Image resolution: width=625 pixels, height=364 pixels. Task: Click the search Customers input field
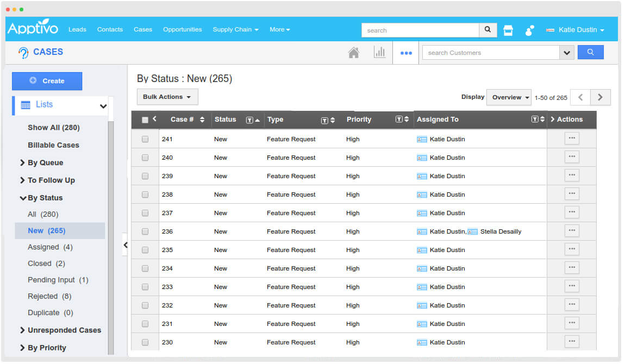point(490,53)
